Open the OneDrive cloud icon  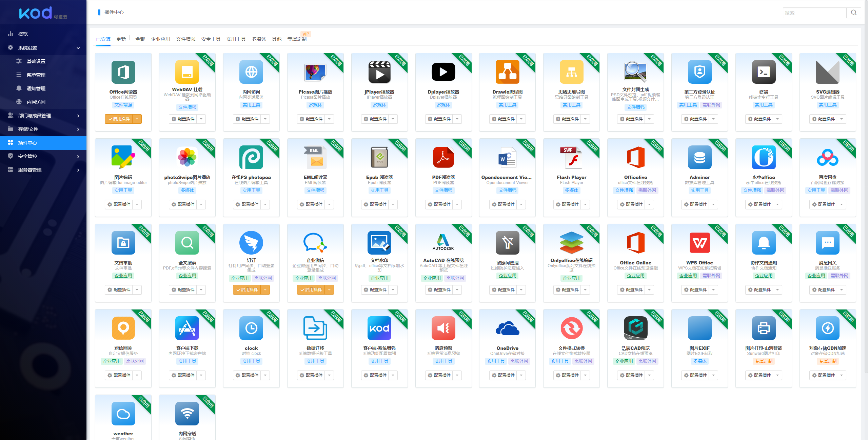(508, 328)
